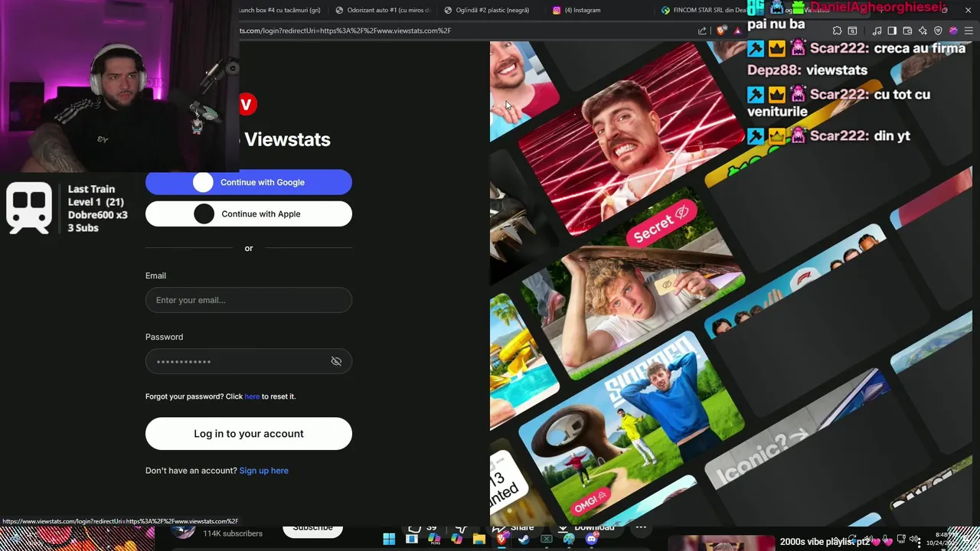This screenshot has height=551, width=980.
Task: Focus the Email input field
Action: coord(249,300)
